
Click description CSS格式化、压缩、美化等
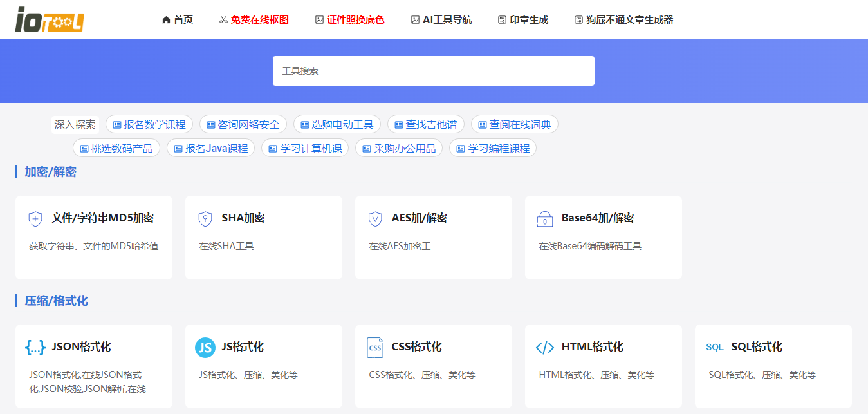[x=422, y=375]
